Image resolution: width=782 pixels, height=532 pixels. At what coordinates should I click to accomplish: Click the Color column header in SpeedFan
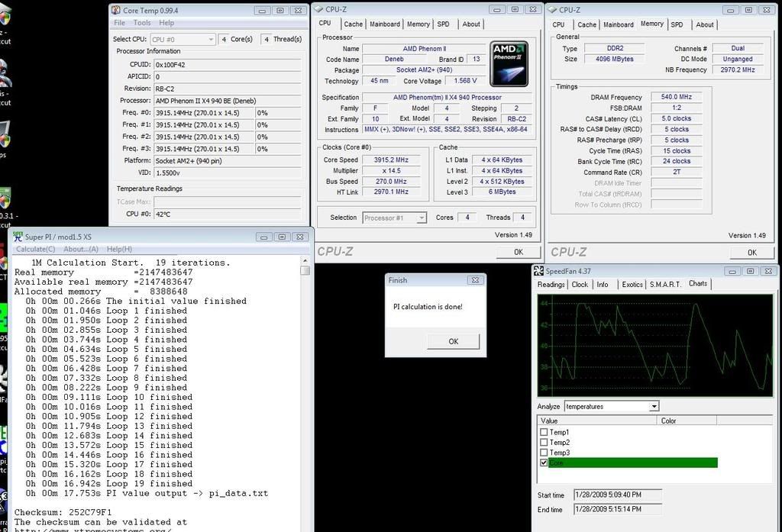coord(687,421)
